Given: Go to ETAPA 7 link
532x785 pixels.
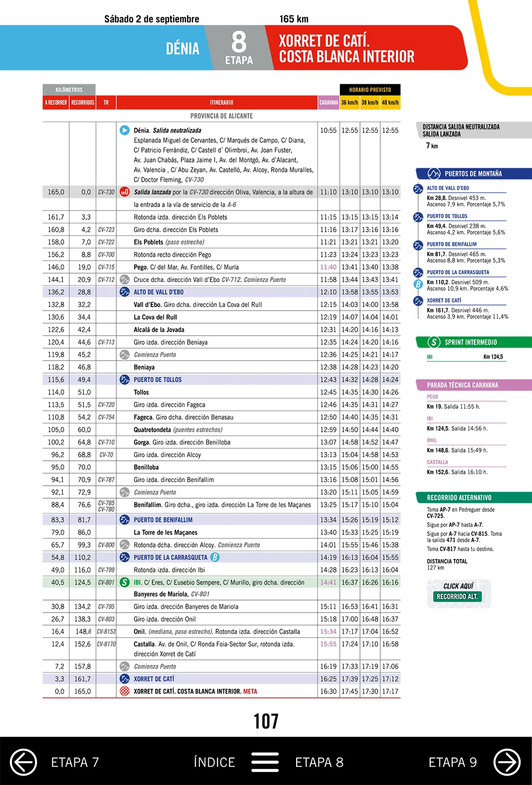Looking at the screenshot, I should 75,762.
